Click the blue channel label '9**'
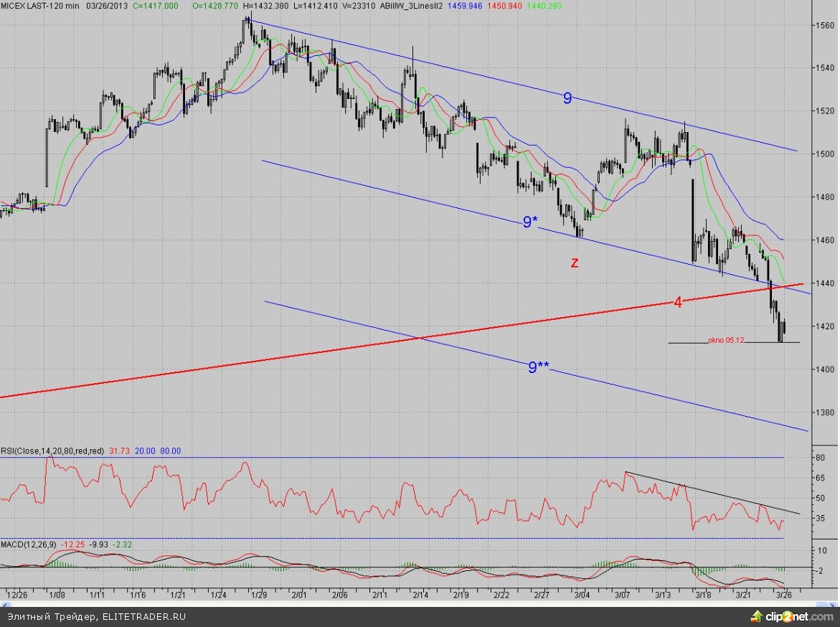Screen dimensions: 840x627 pos(538,368)
